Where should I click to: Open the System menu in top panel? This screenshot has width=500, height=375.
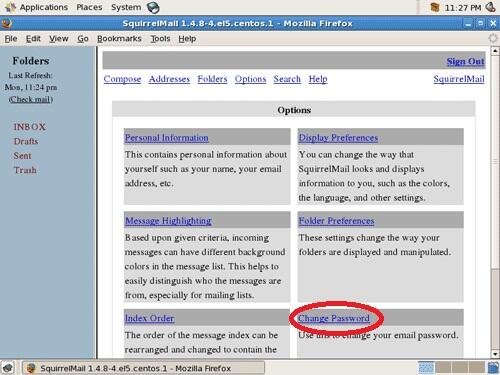[126, 7]
